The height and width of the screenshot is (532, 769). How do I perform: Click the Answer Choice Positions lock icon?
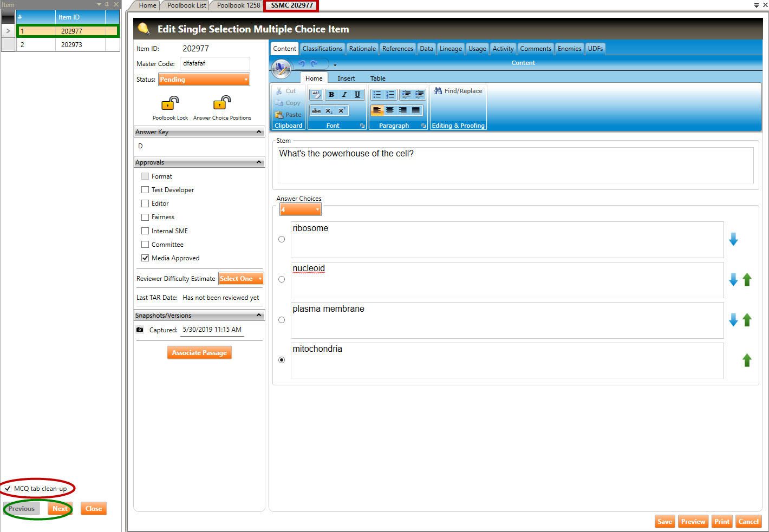tap(222, 103)
